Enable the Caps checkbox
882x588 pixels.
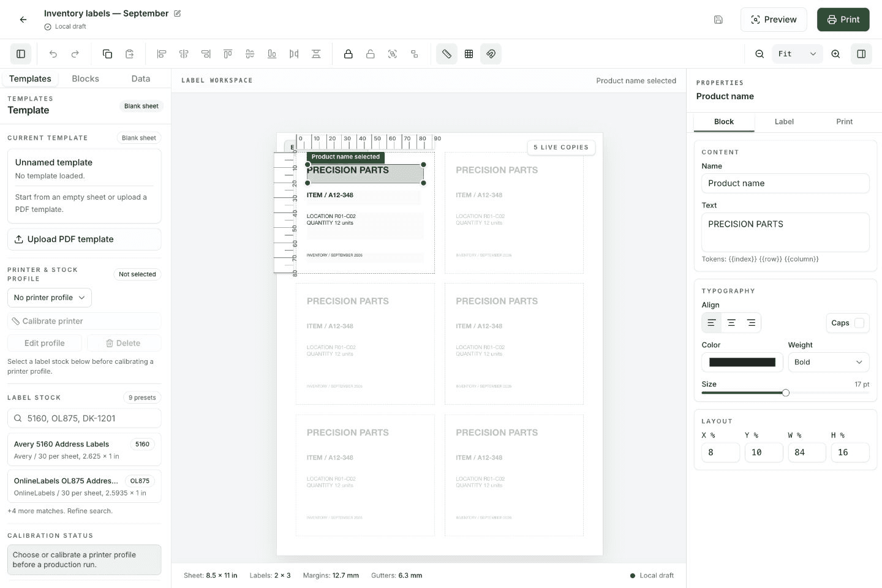coord(859,323)
